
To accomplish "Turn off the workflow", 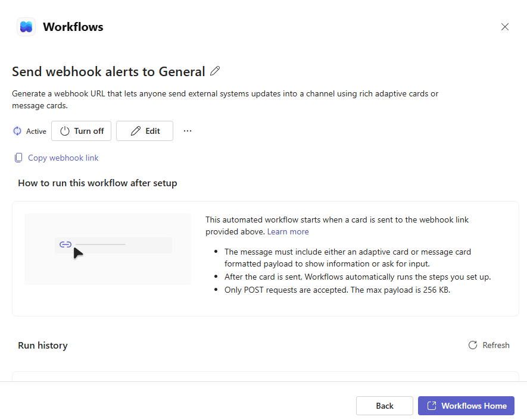I will (x=82, y=131).
